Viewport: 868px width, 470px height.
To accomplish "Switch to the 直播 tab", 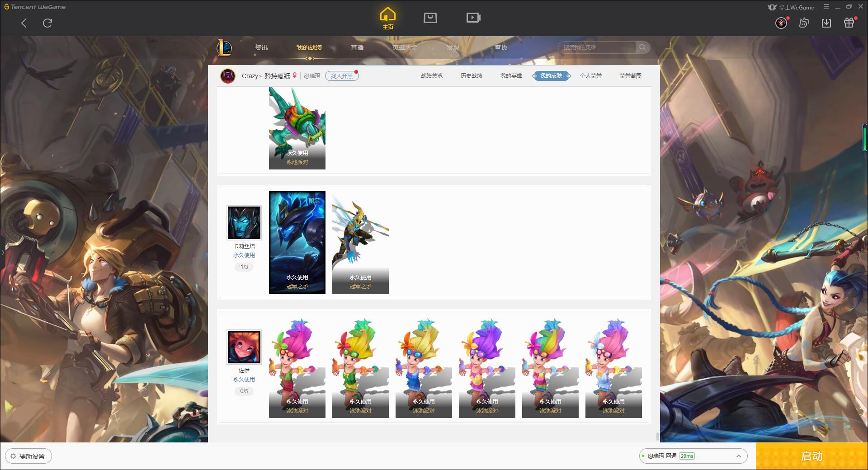I will [357, 47].
